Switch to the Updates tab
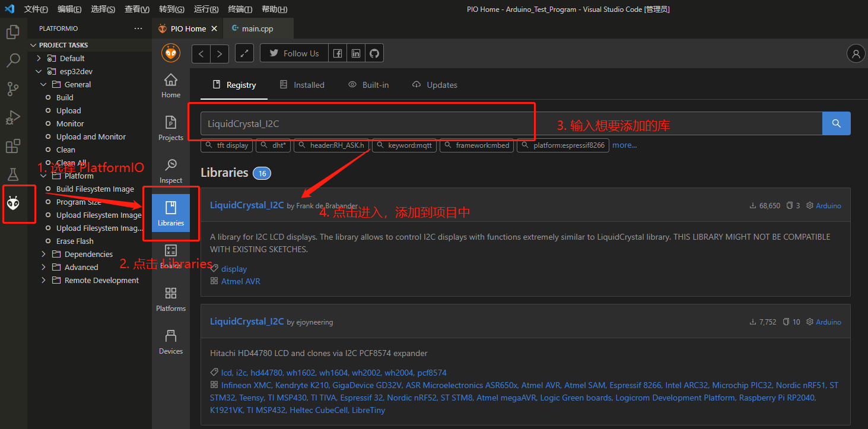The height and width of the screenshot is (429, 868). click(435, 85)
